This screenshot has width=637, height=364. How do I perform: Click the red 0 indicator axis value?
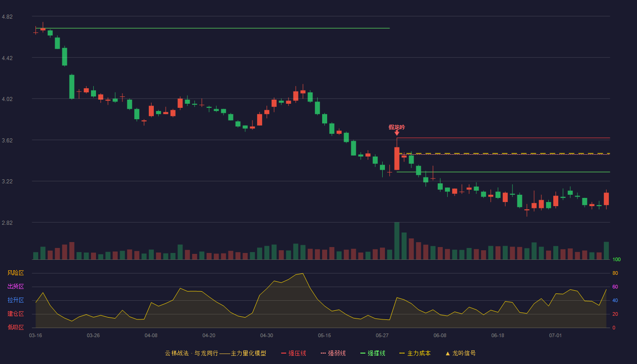pos(614,328)
